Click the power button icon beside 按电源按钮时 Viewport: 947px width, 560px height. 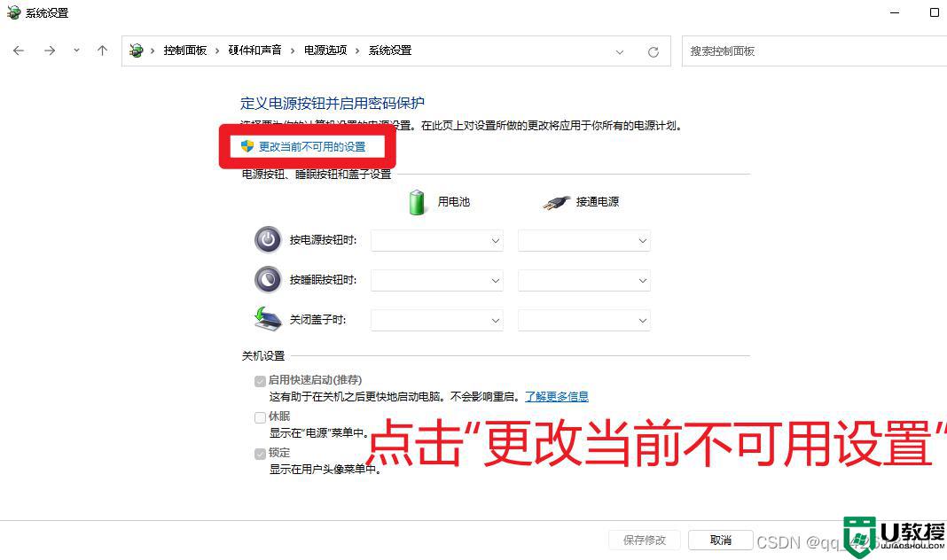268,240
